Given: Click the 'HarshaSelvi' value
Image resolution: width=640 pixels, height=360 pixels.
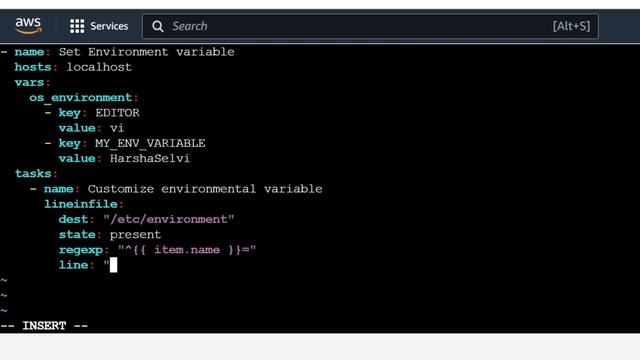Looking at the screenshot, I should click(150, 158).
